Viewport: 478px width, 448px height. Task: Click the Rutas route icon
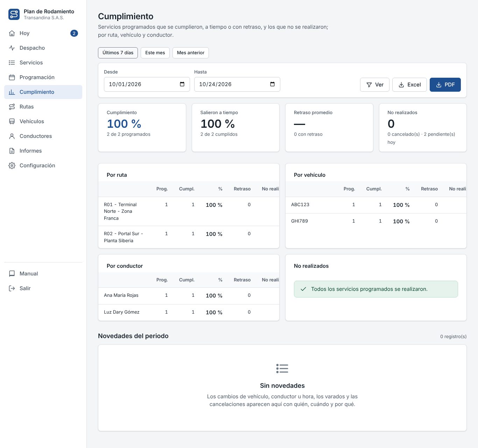[12, 107]
